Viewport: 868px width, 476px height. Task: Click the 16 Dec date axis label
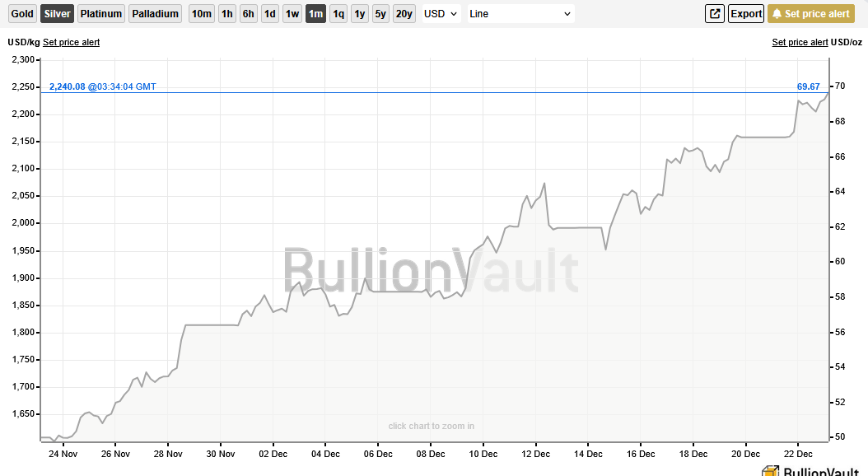point(641,454)
